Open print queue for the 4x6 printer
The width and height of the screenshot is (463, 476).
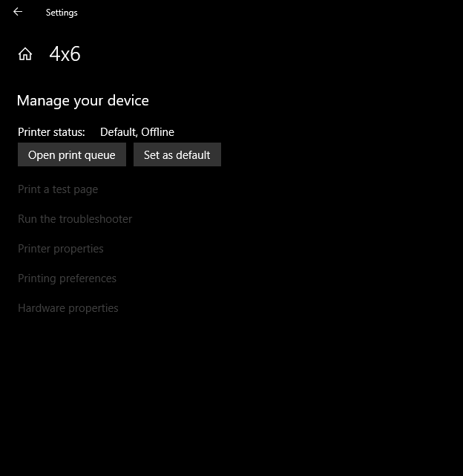[x=72, y=154]
